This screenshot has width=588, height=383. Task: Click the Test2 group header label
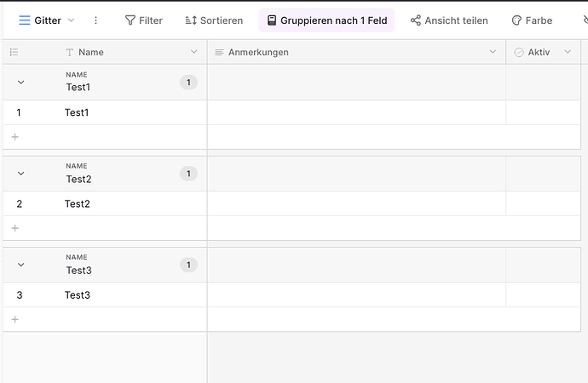point(78,179)
